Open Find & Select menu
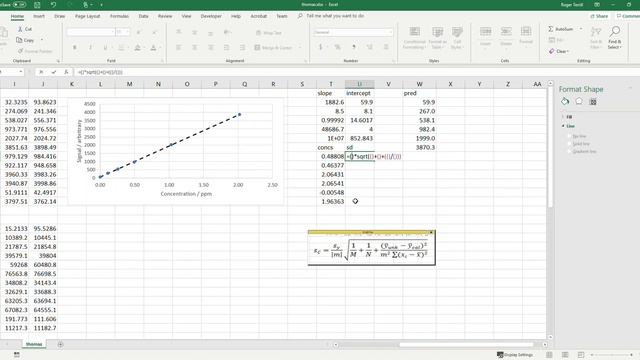640x360 pixels. coord(615,38)
